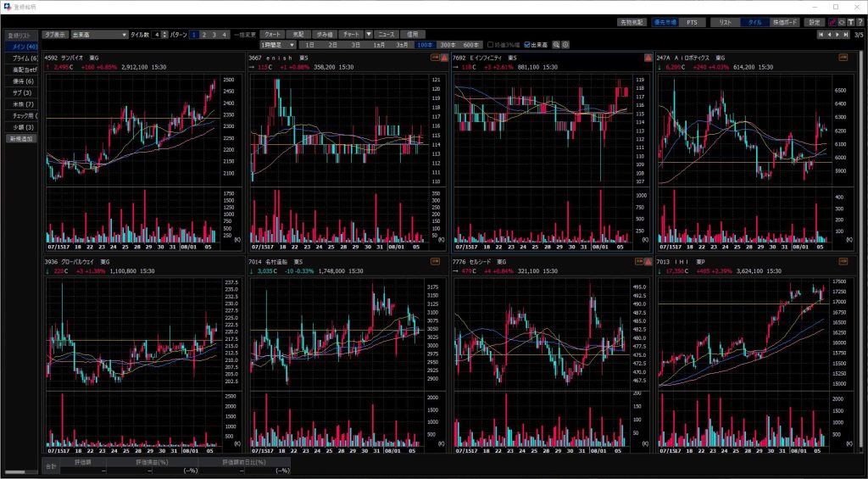Switch to リスト view tab
This screenshot has height=479, width=868.
pyautogui.click(x=724, y=22)
